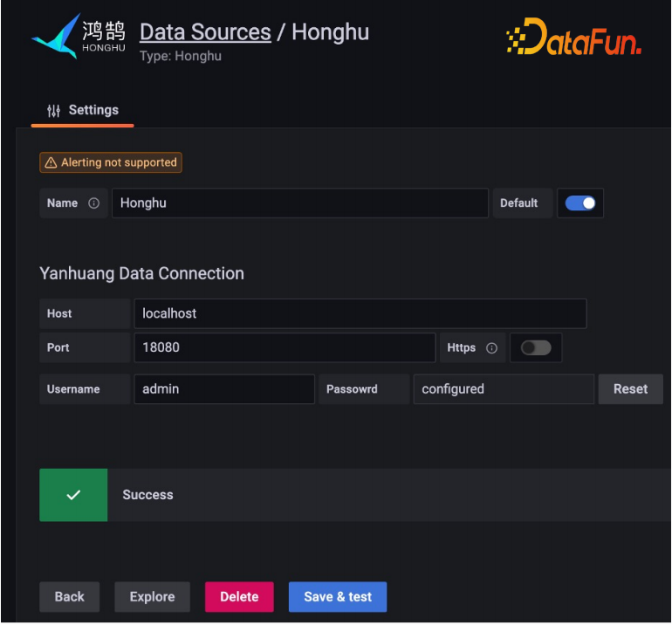Click the green success checkmark icon
This screenshot has height=625, width=672.
point(73,495)
